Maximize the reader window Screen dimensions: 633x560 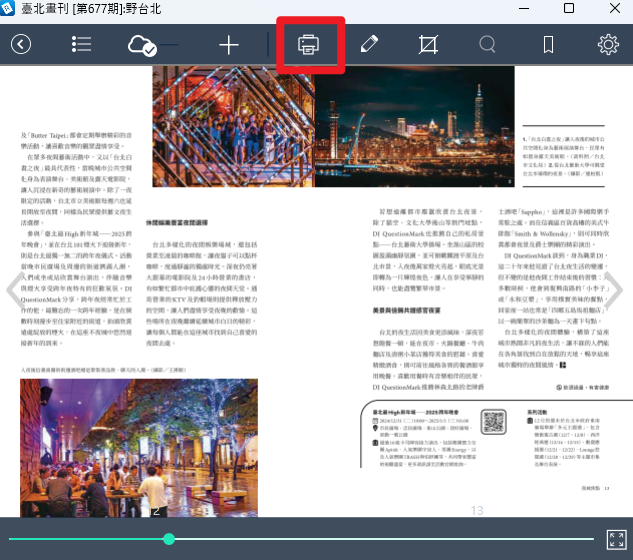click(569, 8)
